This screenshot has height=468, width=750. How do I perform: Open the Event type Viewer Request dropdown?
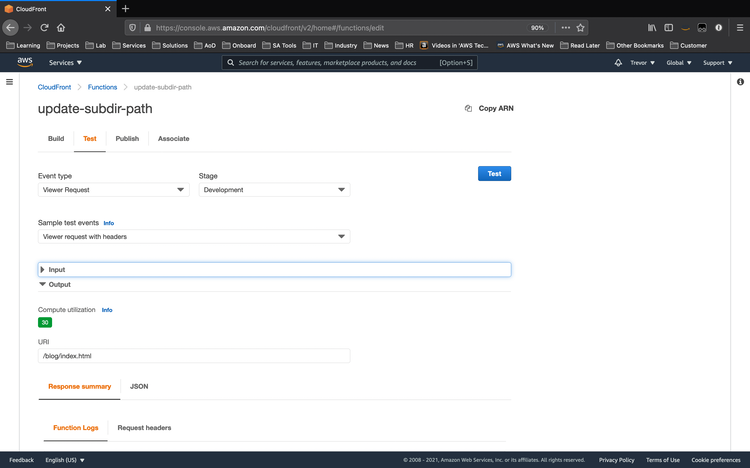point(113,190)
